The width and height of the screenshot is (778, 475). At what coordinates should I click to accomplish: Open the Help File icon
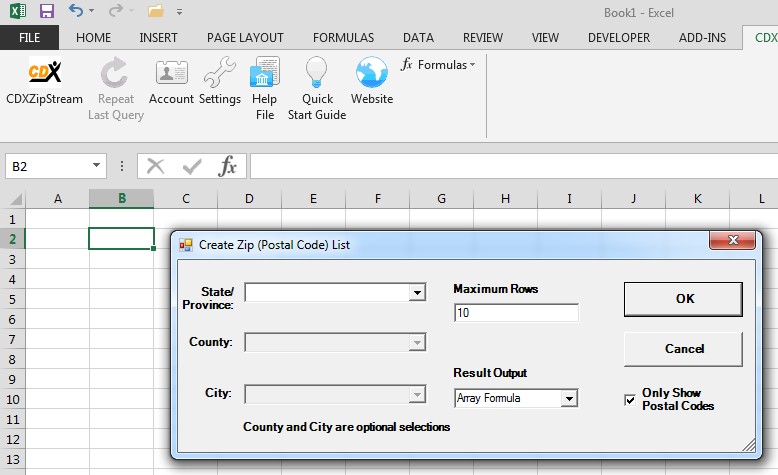(x=264, y=72)
